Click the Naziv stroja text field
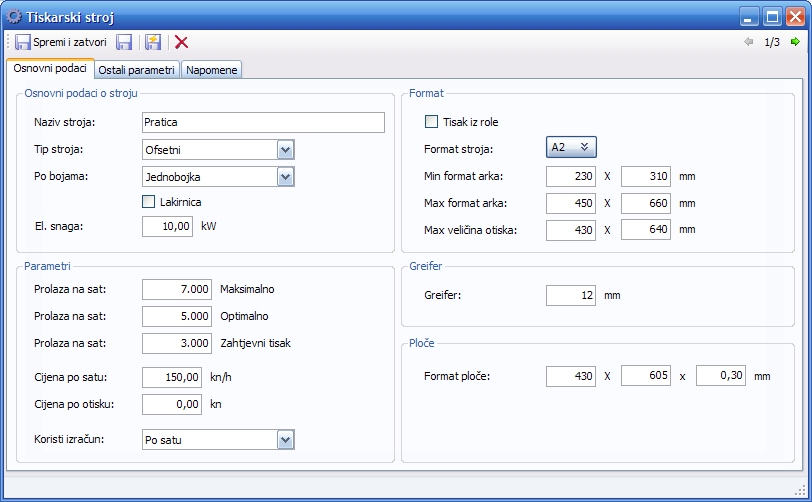This screenshot has height=502, width=812. click(263, 122)
